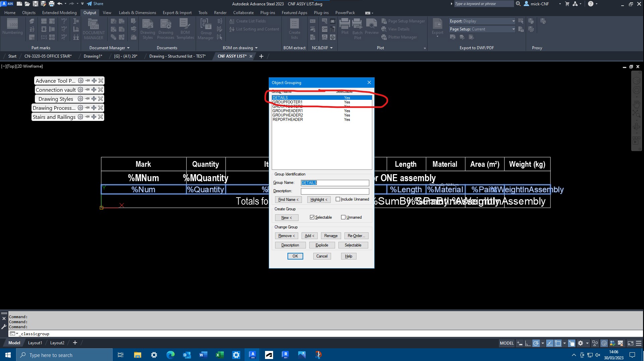The height and width of the screenshot is (361, 644).
Task: Click inside the Group Name field
Action: point(335,183)
